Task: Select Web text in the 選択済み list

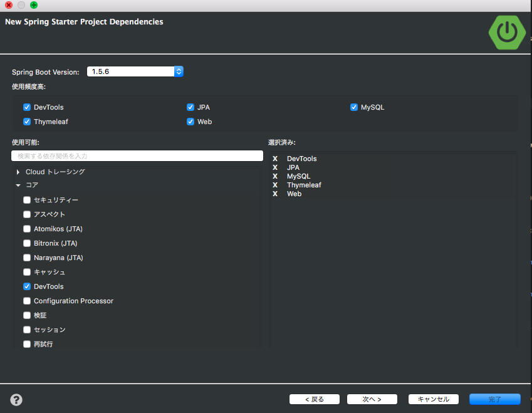Action: [294, 194]
